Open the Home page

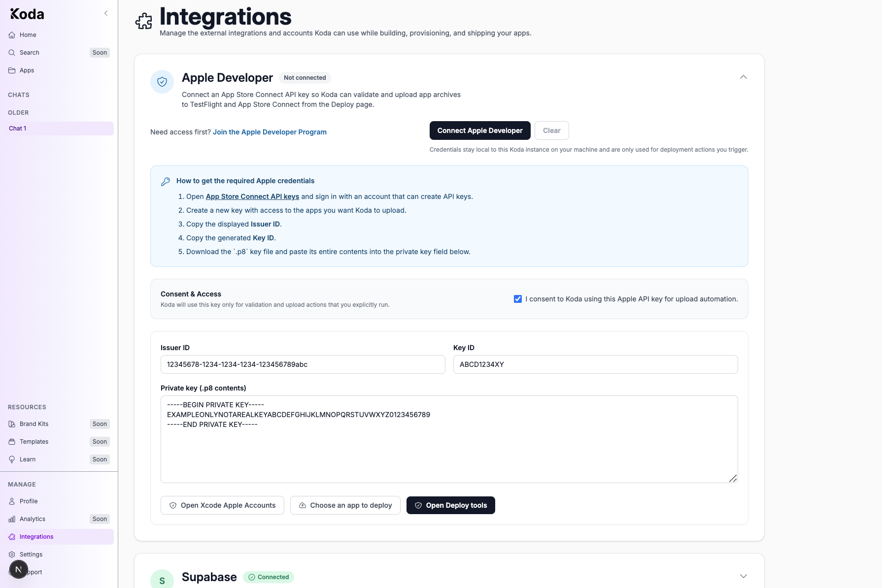pyautogui.click(x=59, y=35)
